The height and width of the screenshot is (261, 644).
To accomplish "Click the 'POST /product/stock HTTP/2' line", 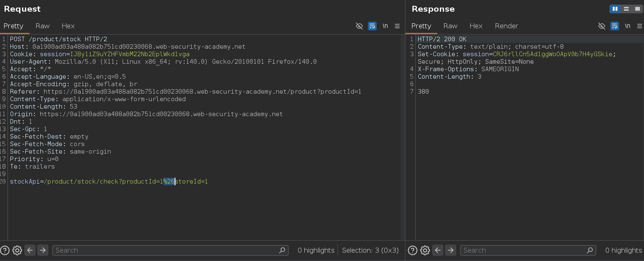I will coord(59,39).
